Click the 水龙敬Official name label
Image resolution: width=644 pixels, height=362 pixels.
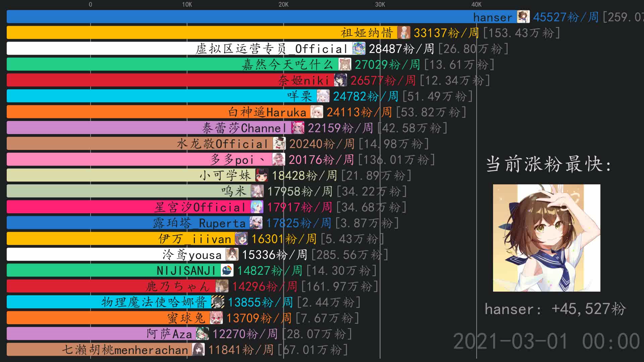point(222,144)
